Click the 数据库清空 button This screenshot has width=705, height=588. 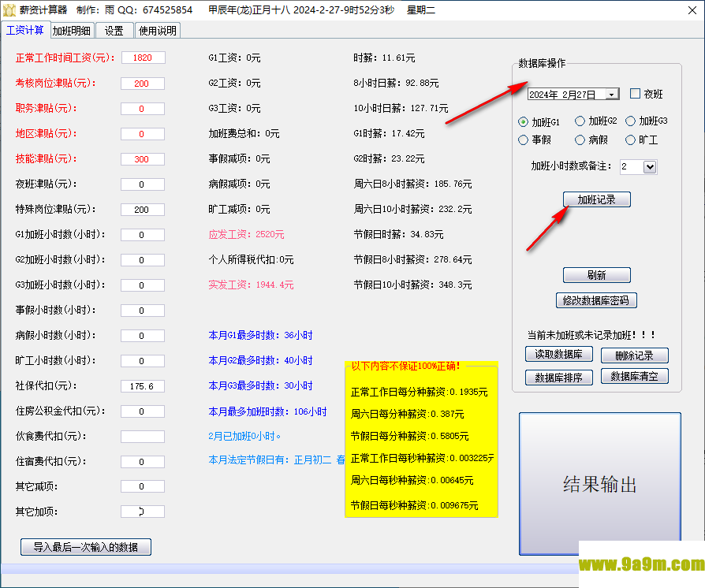click(634, 376)
